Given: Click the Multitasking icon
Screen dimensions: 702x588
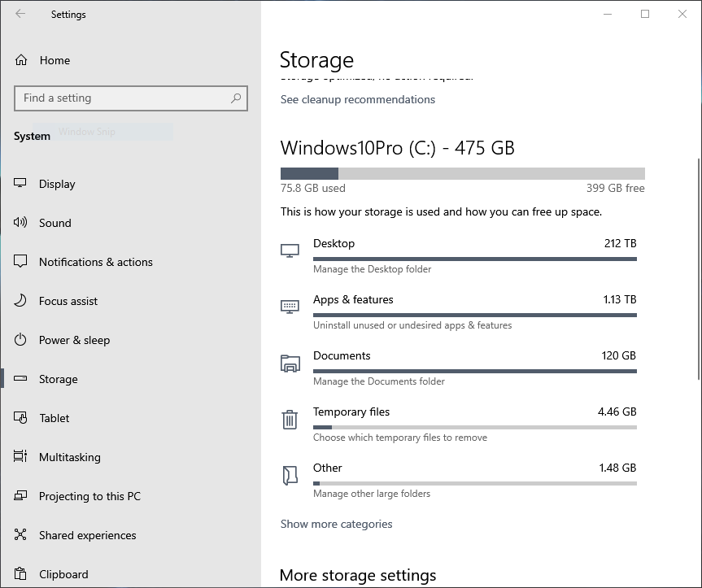Looking at the screenshot, I should (20, 456).
